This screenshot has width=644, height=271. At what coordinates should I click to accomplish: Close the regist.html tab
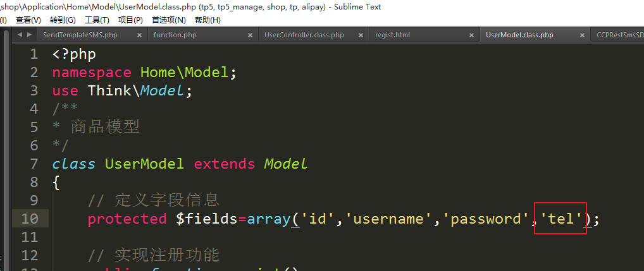click(x=471, y=35)
